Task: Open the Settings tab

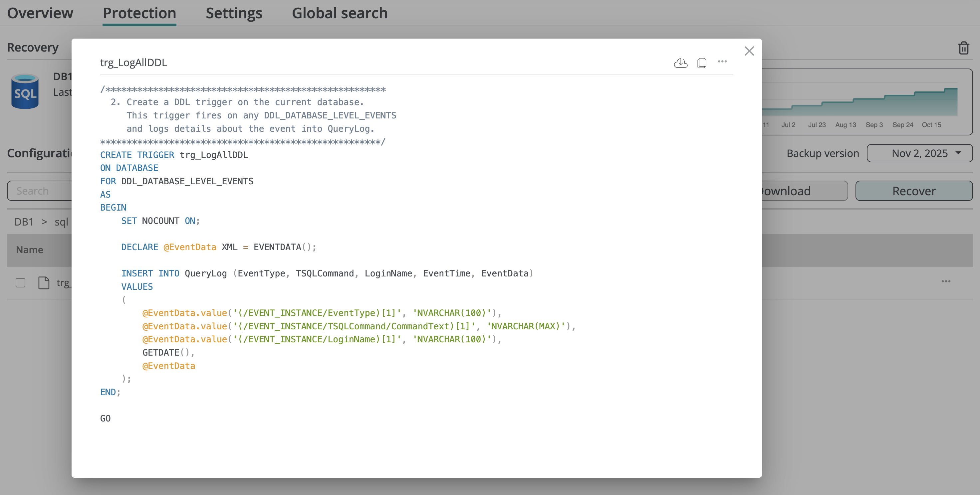Action: point(234,13)
